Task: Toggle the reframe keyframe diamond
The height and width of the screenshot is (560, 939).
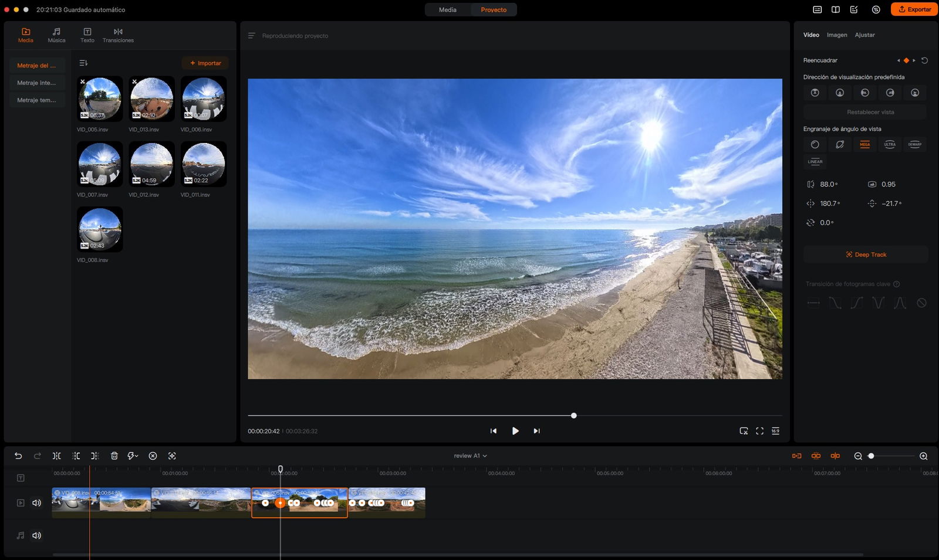Action: tap(906, 60)
